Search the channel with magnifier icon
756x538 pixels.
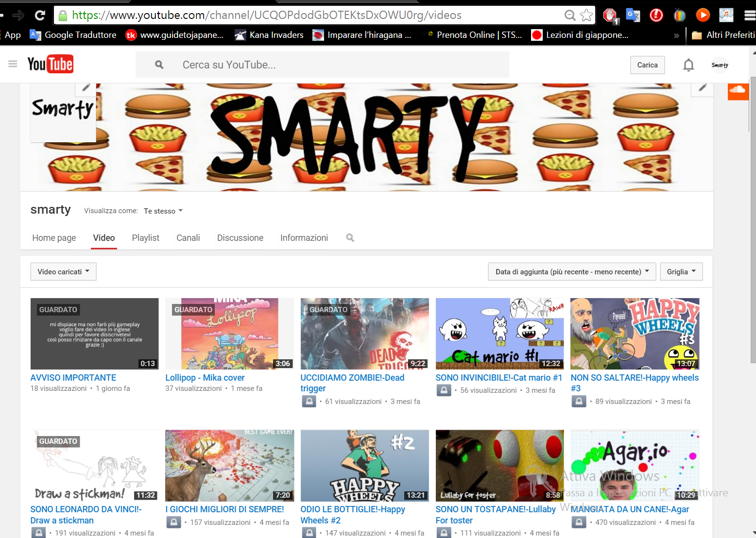click(350, 238)
